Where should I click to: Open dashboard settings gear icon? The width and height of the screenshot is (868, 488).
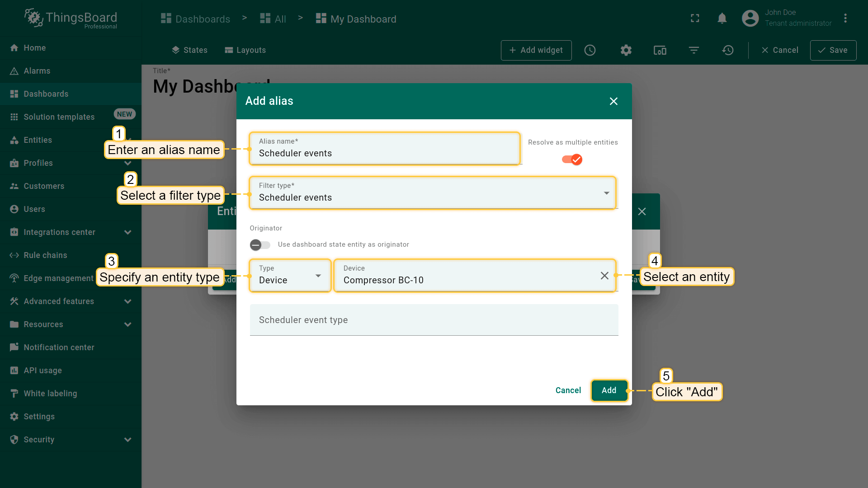click(x=626, y=50)
